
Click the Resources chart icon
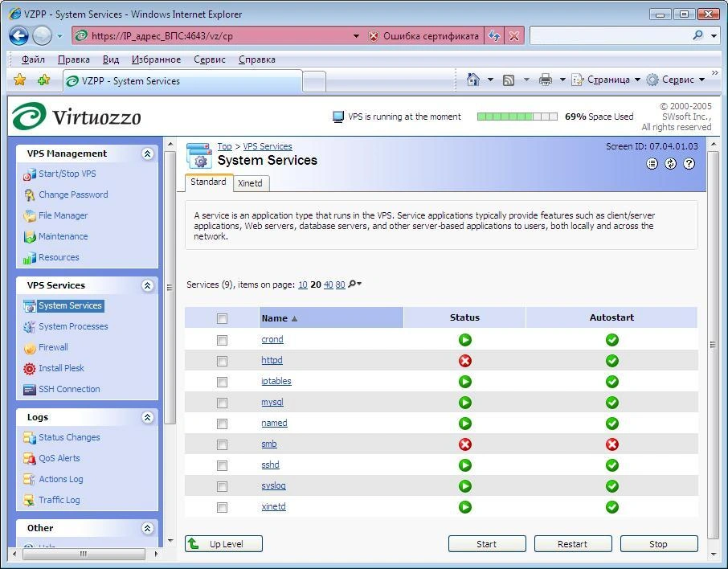[x=29, y=258]
